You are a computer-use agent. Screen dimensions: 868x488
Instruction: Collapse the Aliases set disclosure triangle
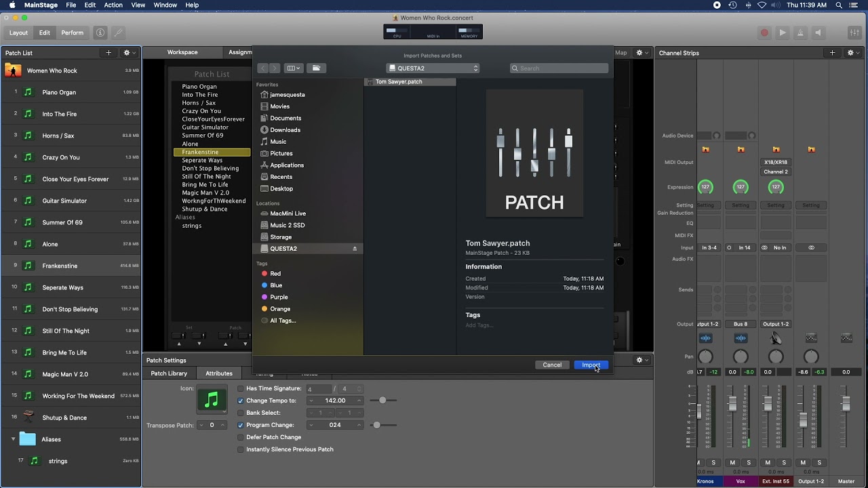[x=13, y=439]
